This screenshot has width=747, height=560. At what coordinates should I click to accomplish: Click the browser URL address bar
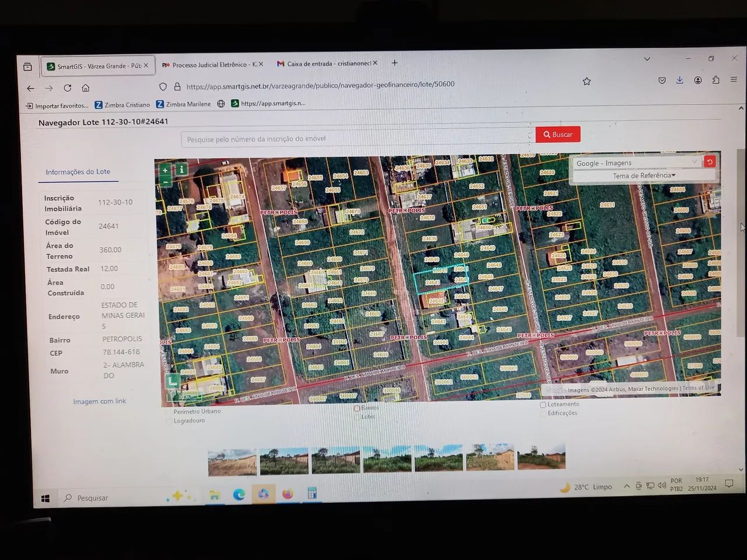(x=373, y=85)
